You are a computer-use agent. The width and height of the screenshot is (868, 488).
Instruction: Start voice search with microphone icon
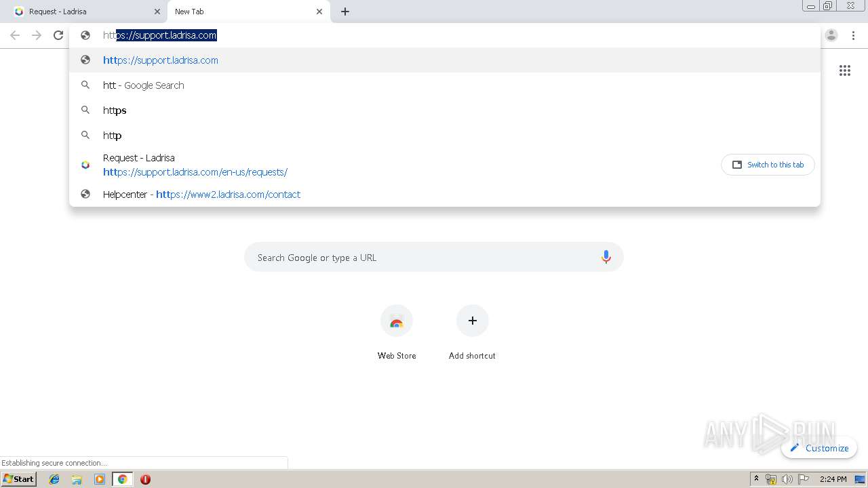(x=606, y=258)
